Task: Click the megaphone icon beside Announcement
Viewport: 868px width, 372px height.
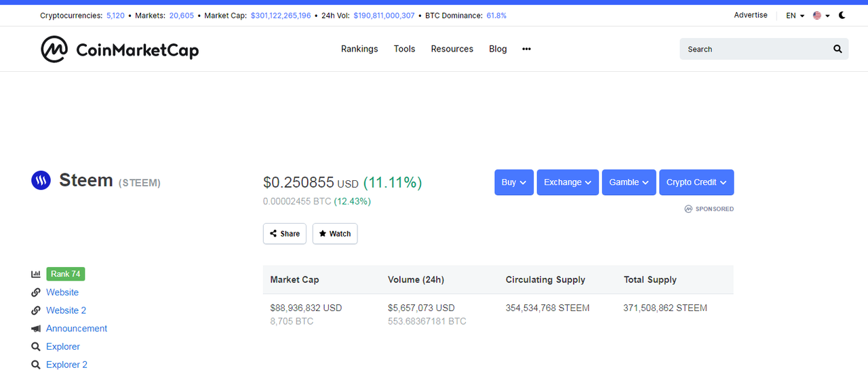Action: point(36,329)
